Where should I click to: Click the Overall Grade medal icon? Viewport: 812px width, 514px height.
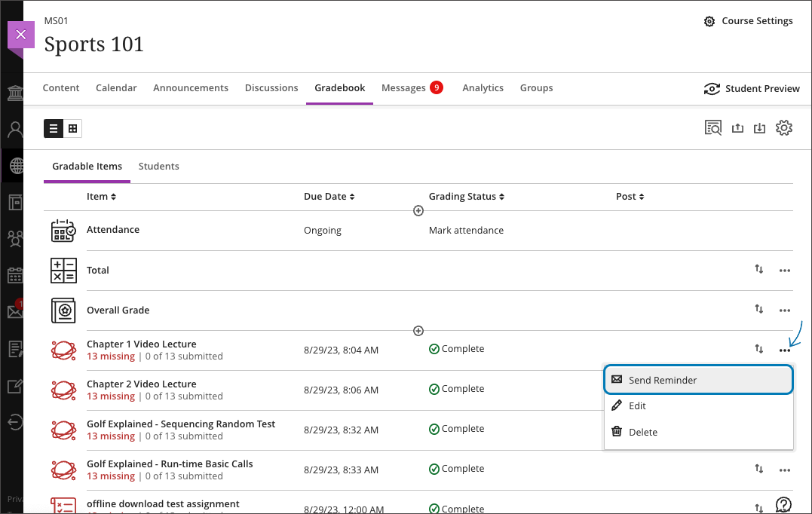pos(63,310)
